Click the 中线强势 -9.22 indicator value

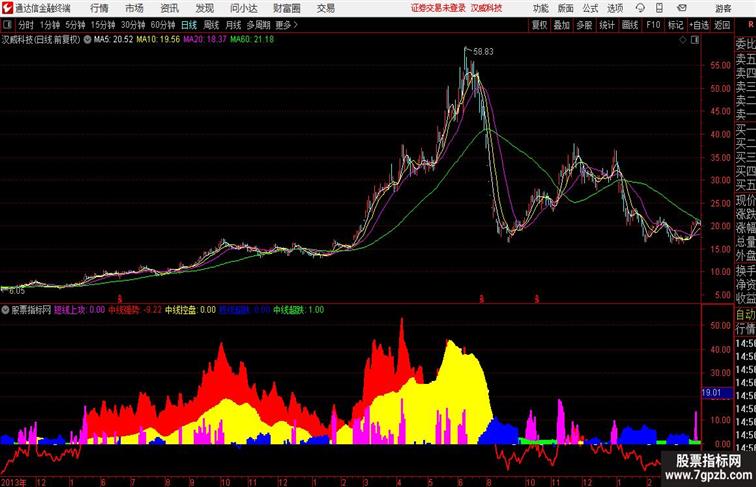(135, 310)
